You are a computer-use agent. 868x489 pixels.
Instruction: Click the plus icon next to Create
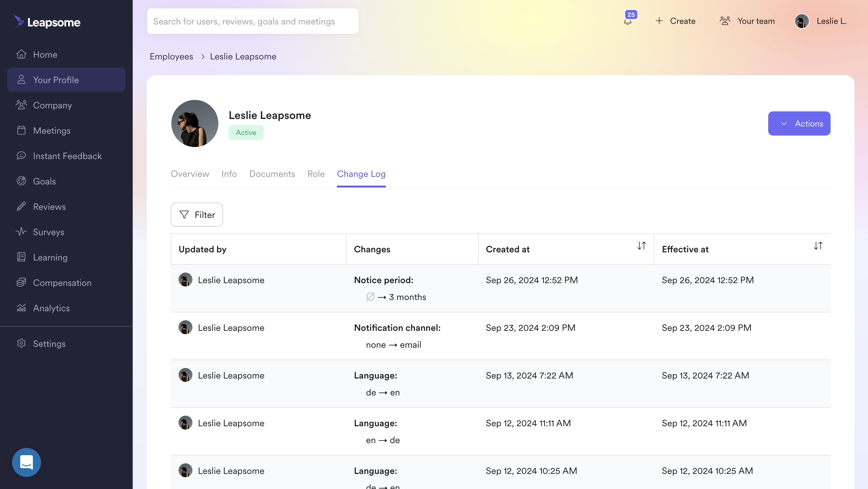pyautogui.click(x=659, y=21)
